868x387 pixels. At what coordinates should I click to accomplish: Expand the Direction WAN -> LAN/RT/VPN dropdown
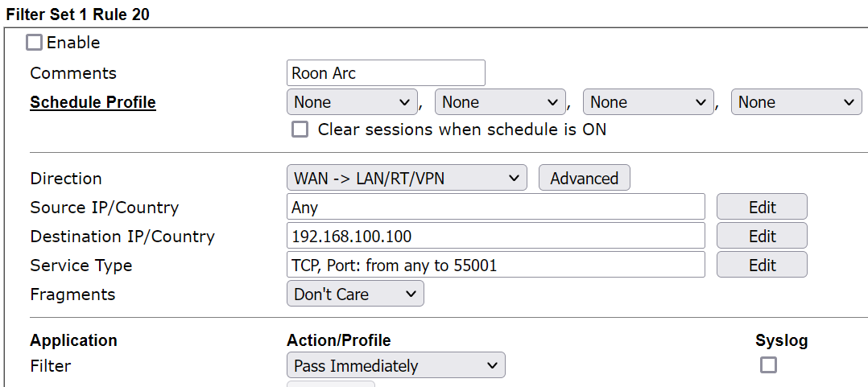pyautogui.click(x=407, y=178)
